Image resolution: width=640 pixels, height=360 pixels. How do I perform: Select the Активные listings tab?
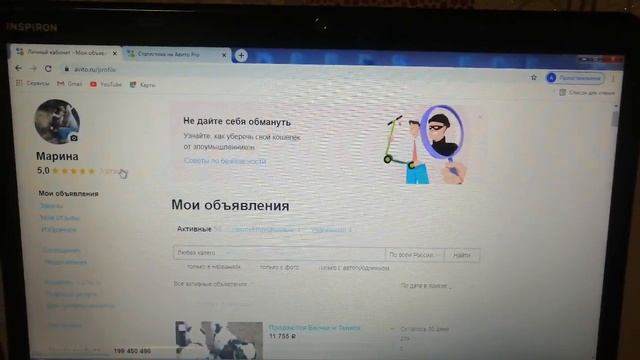click(194, 229)
